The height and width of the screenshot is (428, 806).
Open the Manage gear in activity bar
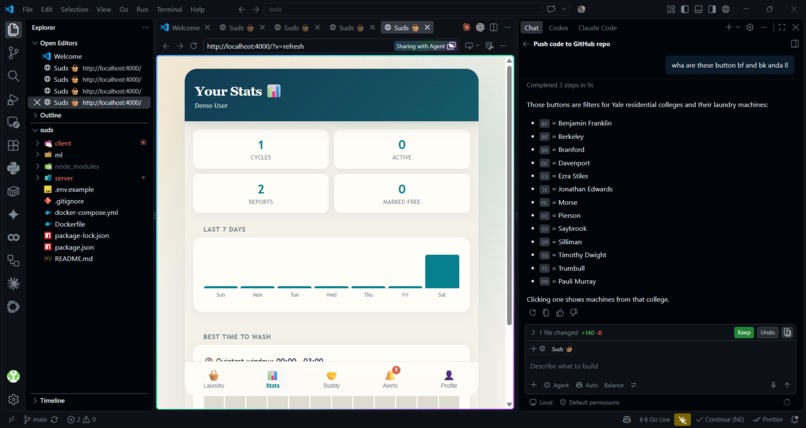[13, 399]
